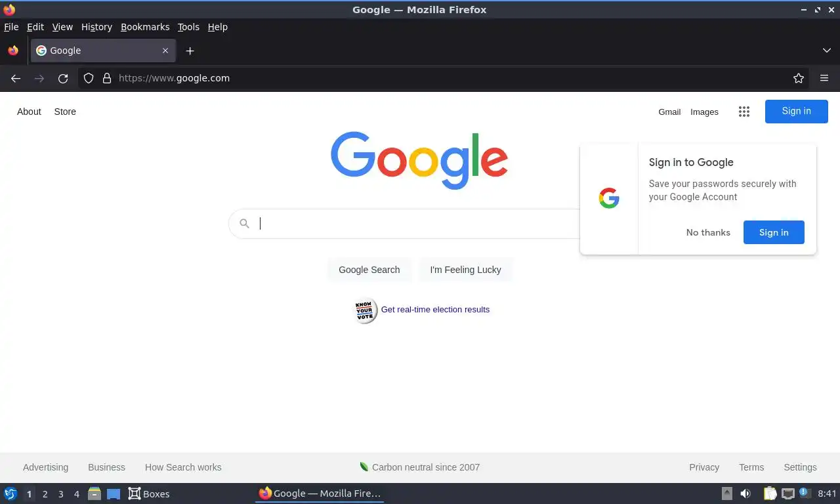Open Carbon neutral since 2007 link
840x504 pixels.
(420, 467)
